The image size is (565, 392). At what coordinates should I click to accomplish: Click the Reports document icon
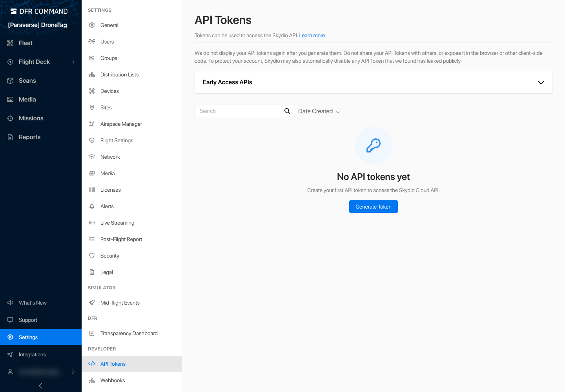(10, 137)
